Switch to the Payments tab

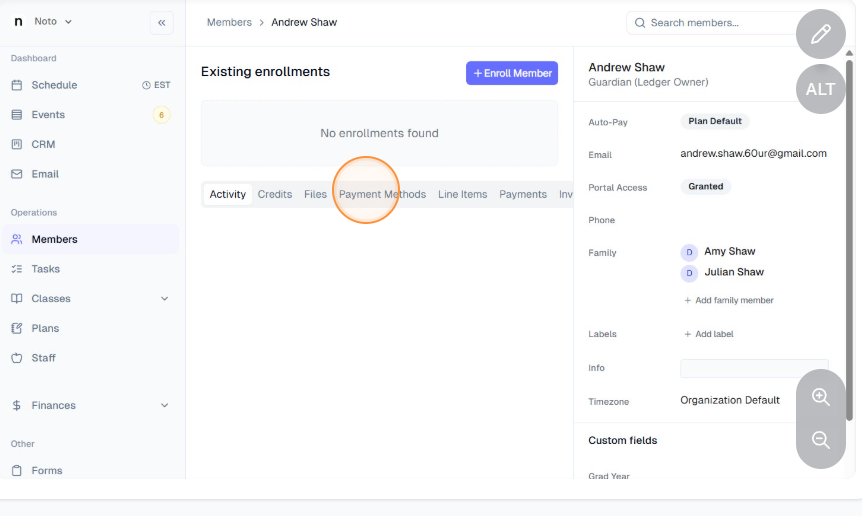(x=523, y=195)
